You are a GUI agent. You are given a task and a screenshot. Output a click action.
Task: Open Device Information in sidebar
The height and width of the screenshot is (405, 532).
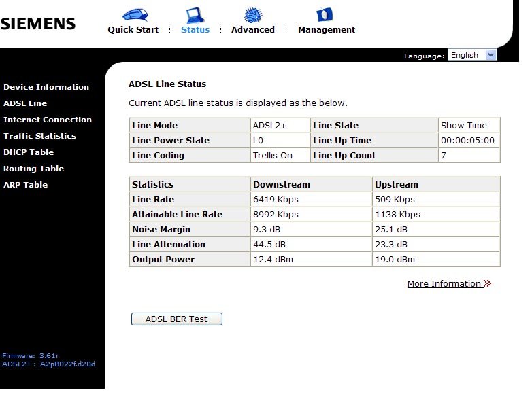[x=46, y=87]
